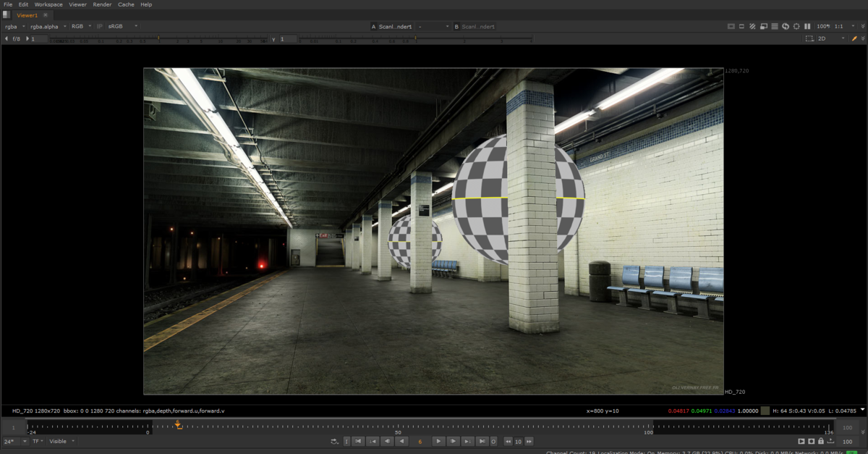The width and height of the screenshot is (868, 454).
Task: Click the scanline display icon
Action: pyautogui.click(x=775, y=26)
